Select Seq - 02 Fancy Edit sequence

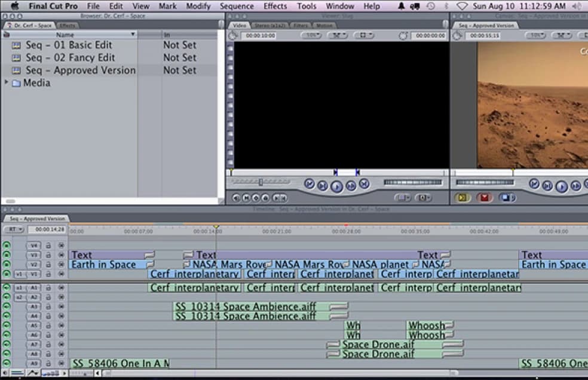(x=70, y=58)
